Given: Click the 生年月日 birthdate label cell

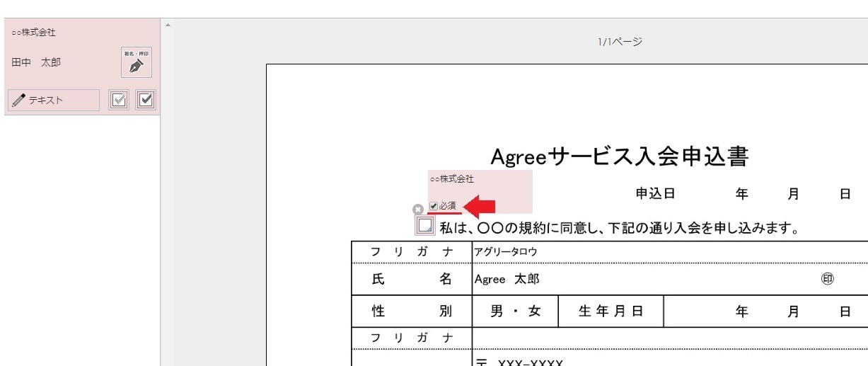Looking at the screenshot, I should pyautogui.click(x=611, y=311).
